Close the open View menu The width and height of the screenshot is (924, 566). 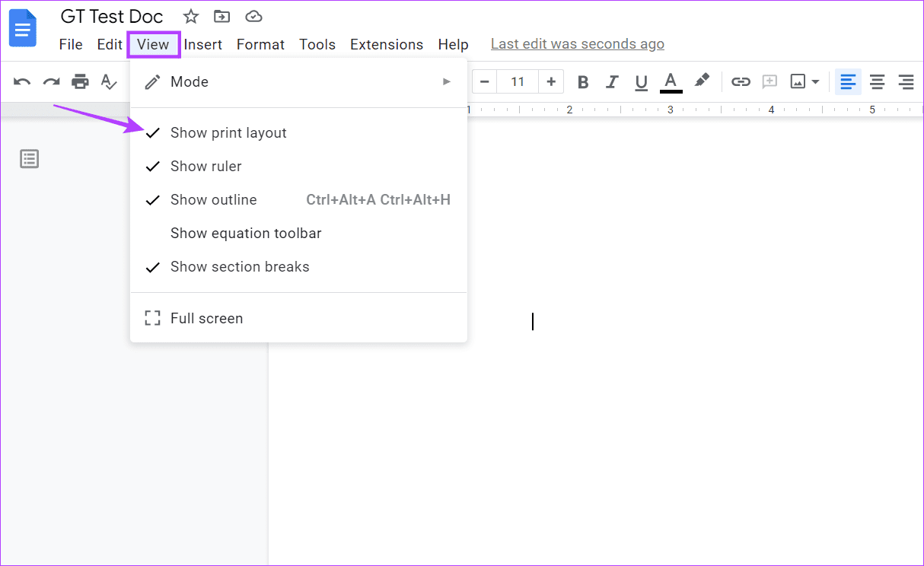153,45
